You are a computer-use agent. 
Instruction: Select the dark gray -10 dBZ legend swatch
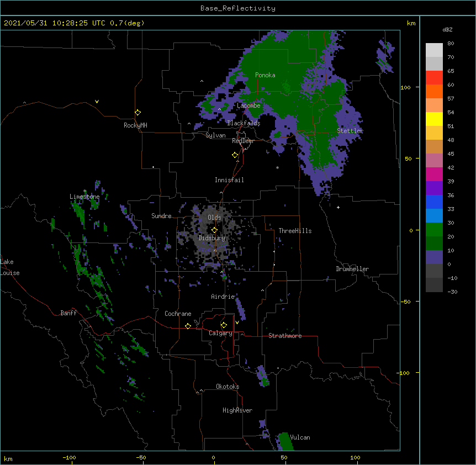point(434,285)
